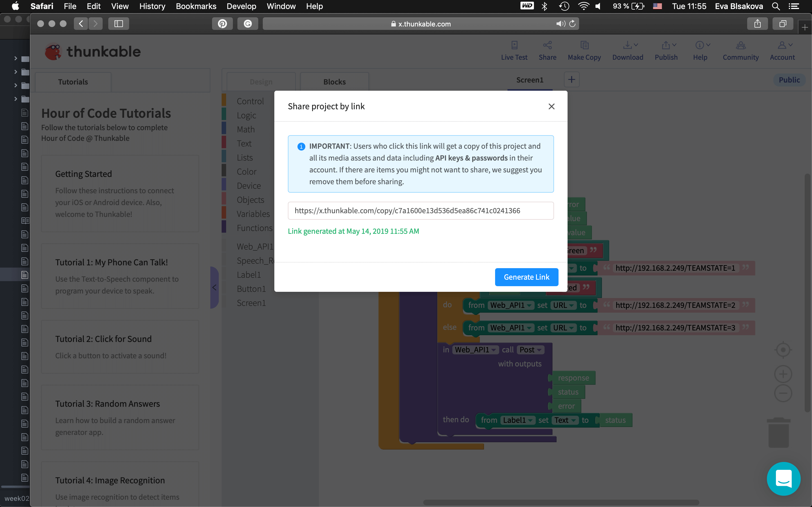Screen dimensions: 812x507
Task: Toggle the Public project badge
Action: pos(789,80)
